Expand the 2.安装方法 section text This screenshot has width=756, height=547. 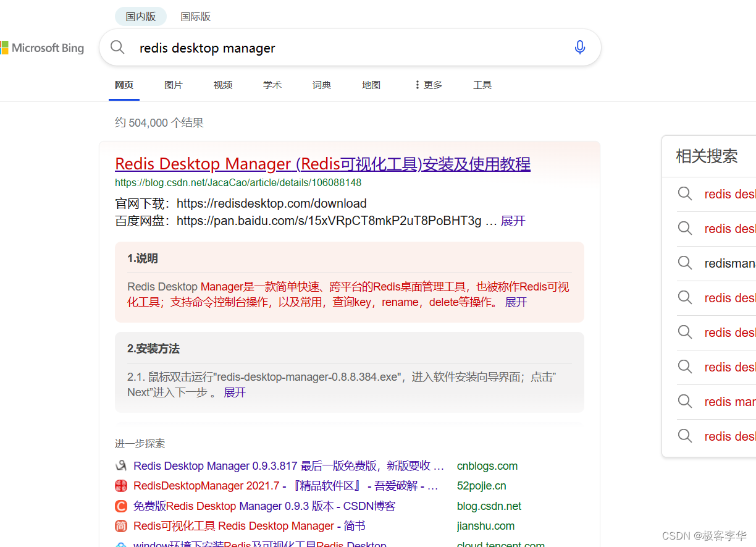pyautogui.click(x=235, y=392)
